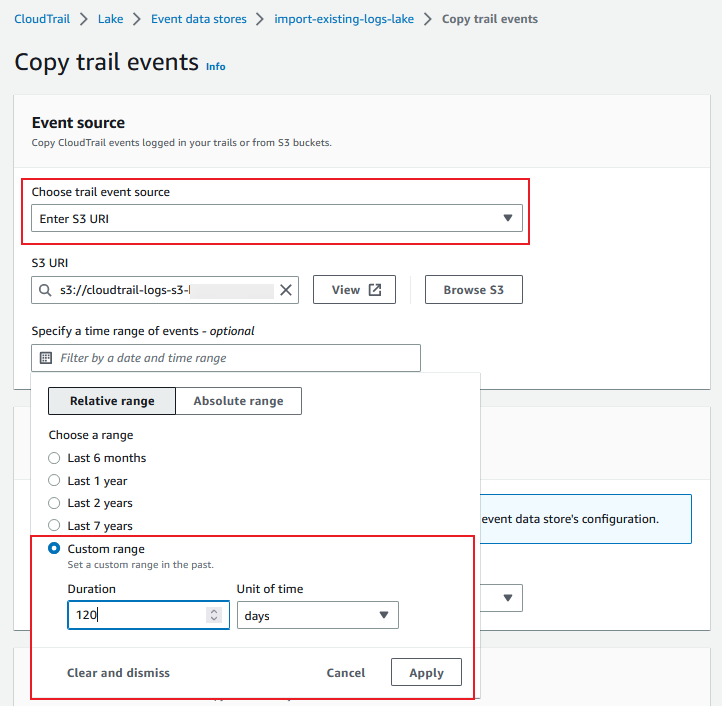Click Clear and dismiss
Screen dimensions: 722x706
click(118, 673)
